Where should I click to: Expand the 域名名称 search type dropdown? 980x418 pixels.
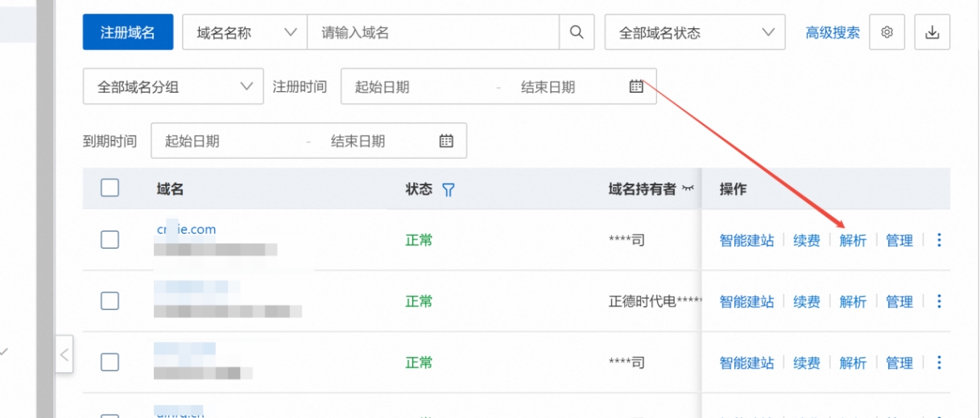(245, 32)
